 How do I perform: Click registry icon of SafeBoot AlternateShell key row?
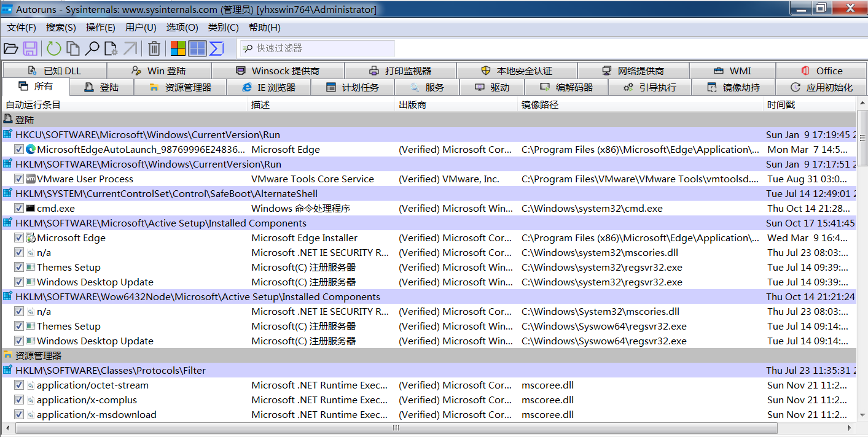8,193
